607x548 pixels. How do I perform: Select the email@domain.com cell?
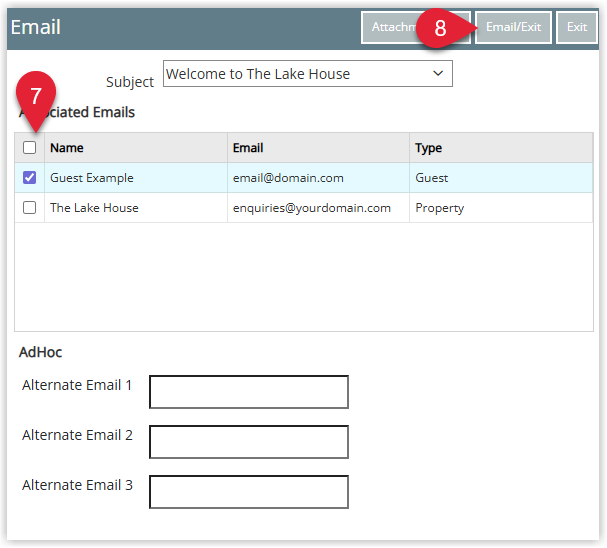(318, 178)
